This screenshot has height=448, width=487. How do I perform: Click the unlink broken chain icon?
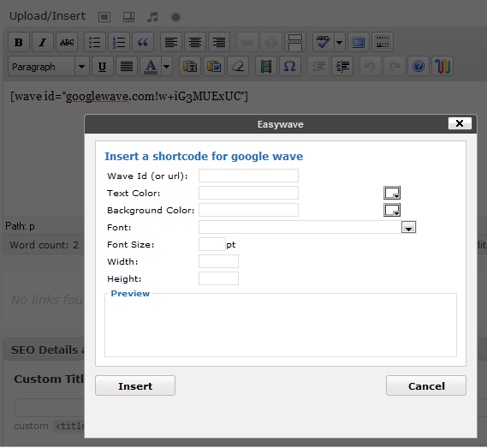(x=271, y=42)
